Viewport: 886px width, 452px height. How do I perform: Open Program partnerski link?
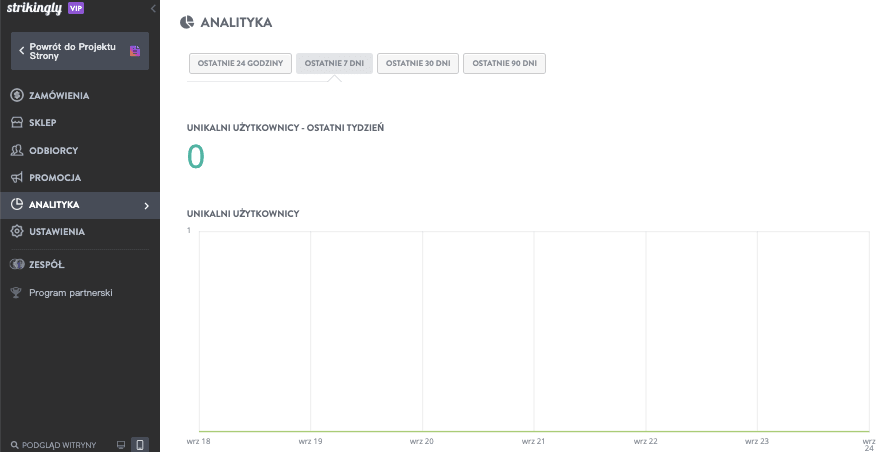pyautogui.click(x=71, y=293)
